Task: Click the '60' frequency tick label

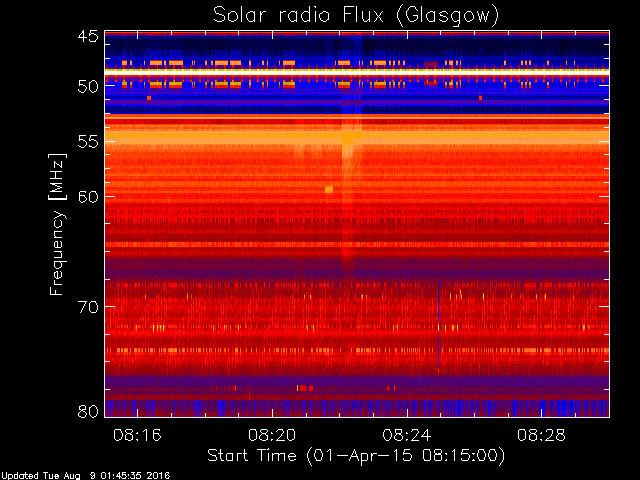Action: (x=88, y=196)
